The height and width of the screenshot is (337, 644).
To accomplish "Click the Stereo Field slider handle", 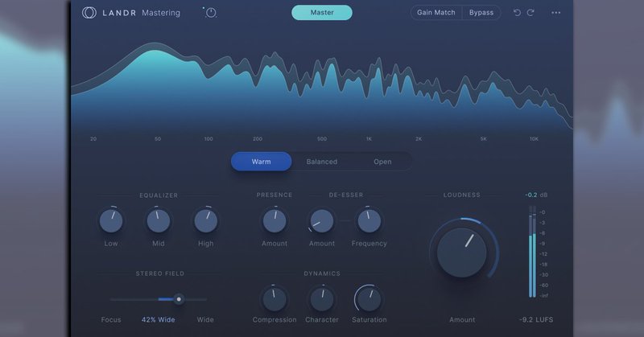I will (x=179, y=299).
